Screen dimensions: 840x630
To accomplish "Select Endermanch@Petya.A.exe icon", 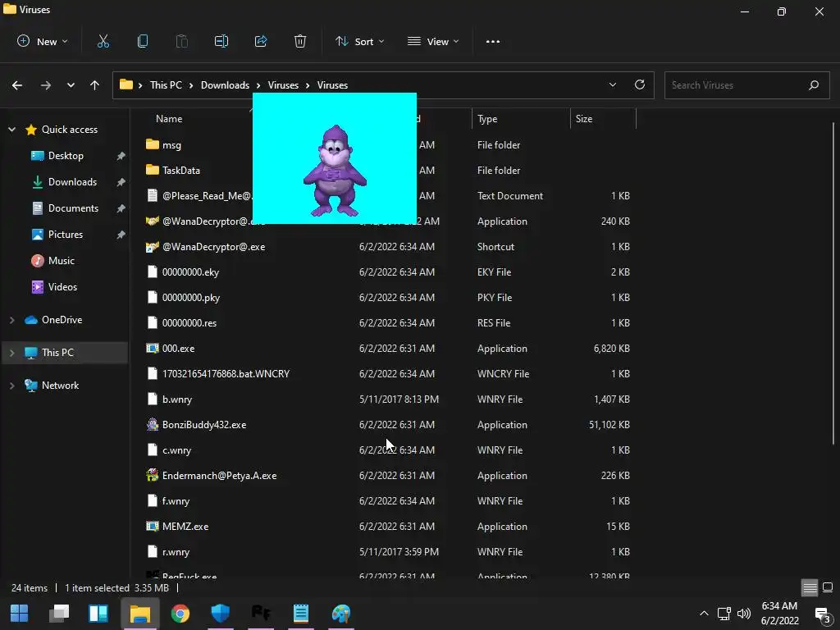I will coord(153,475).
